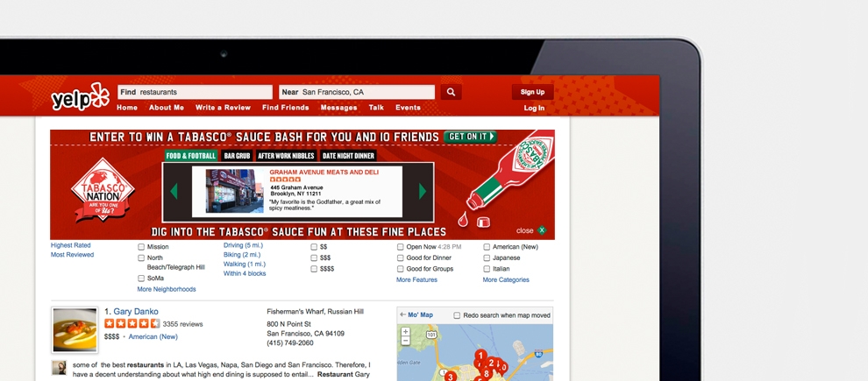The image size is (868, 381).
Task: Open the Gary Danko dish photo
Action: (75, 330)
